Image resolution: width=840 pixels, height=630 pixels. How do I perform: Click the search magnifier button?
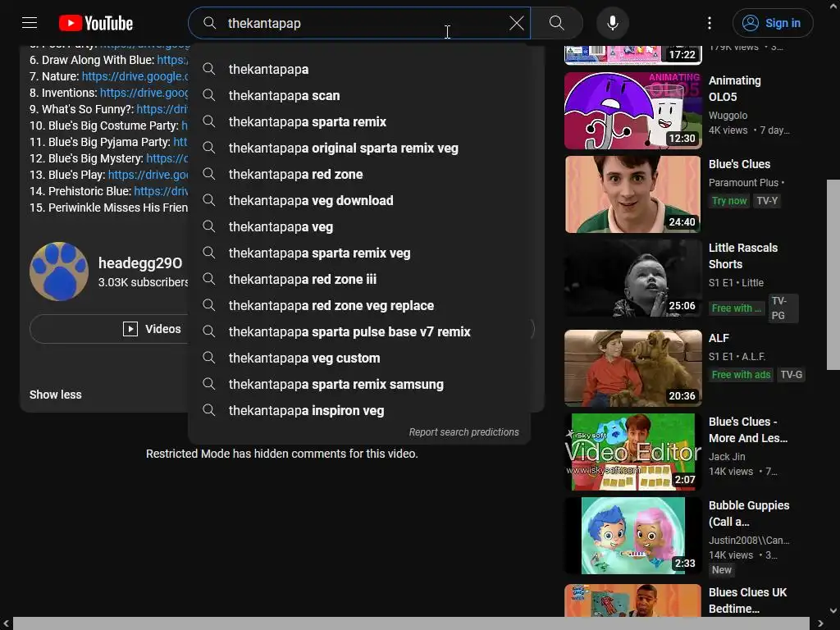click(x=557, y=23)
